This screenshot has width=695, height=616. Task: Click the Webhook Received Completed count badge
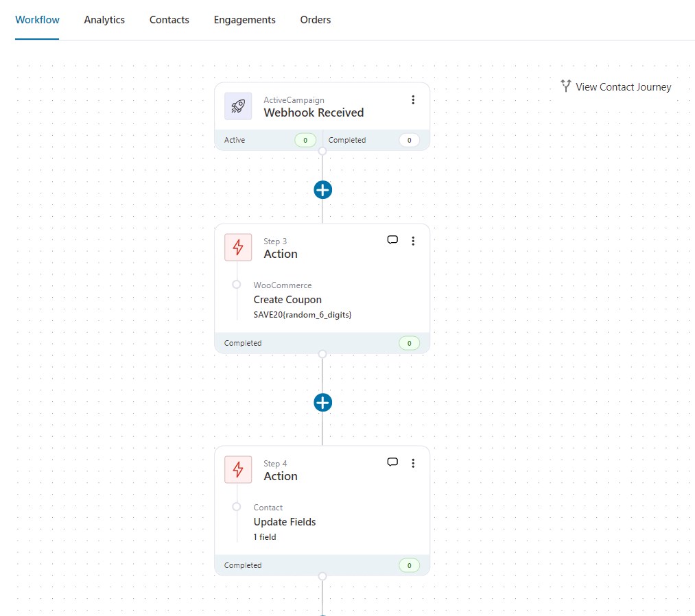tap(409, 140)
